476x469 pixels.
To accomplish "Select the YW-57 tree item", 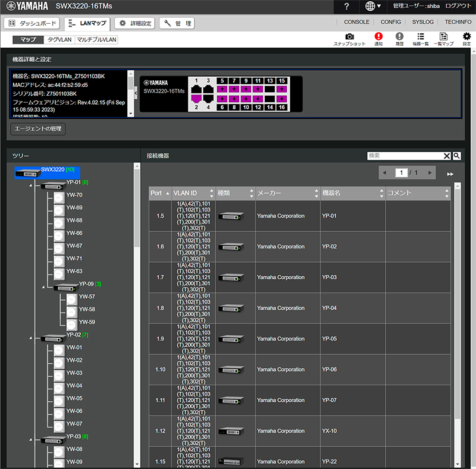I will point(87,297).
